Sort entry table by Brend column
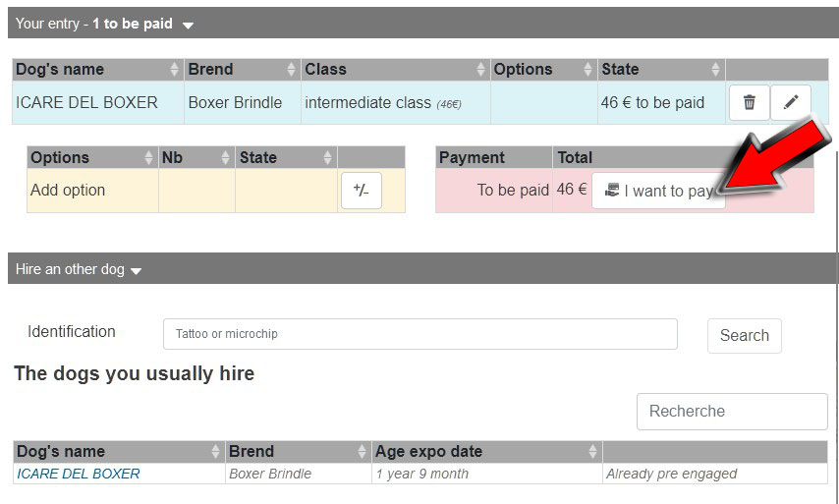Screen dimensions: 839x504 point(243,69)
